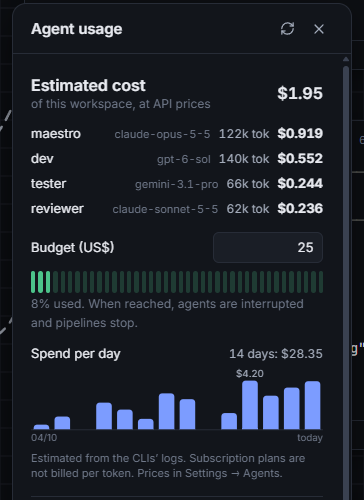Click the gpt-6-sol model label
Screen dimensions: 364x500
(184, 159)
